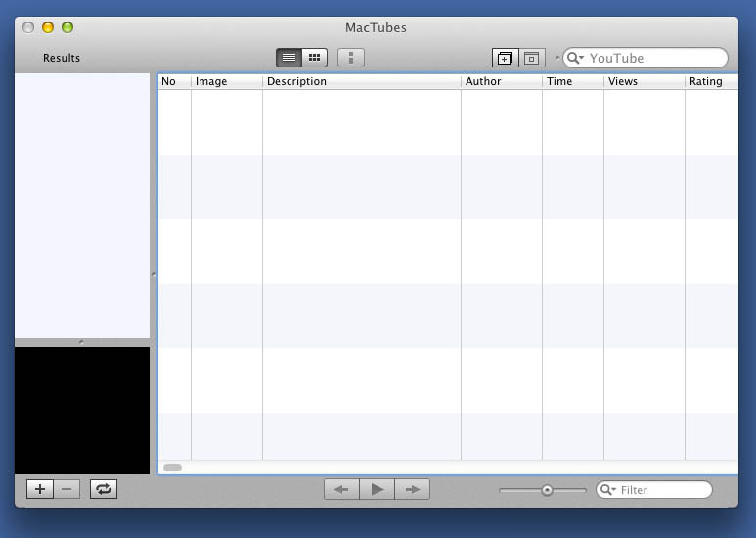Sort by the No column header

tap(174, 81)
